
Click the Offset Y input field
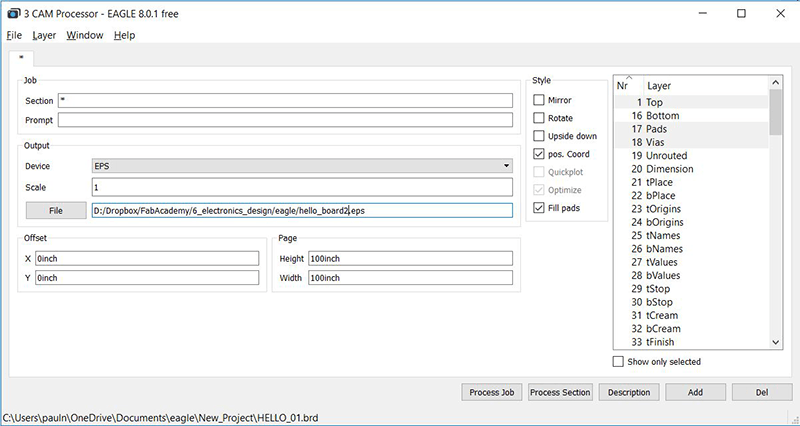point(147,278)
